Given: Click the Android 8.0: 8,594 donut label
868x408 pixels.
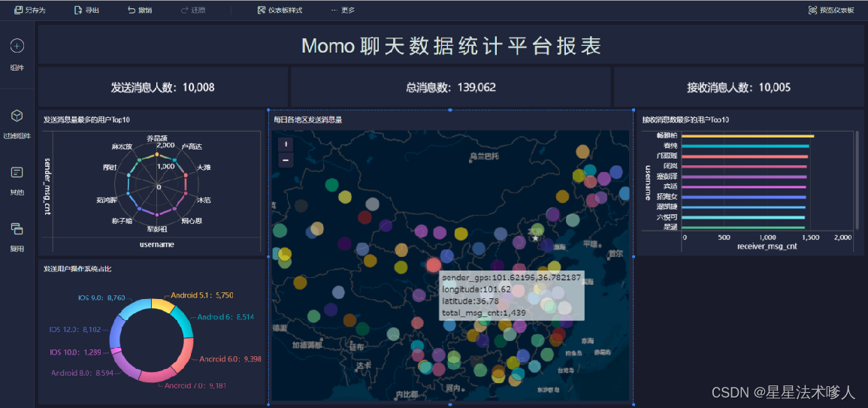Looking at the screenshot, I should coord(83,373).
